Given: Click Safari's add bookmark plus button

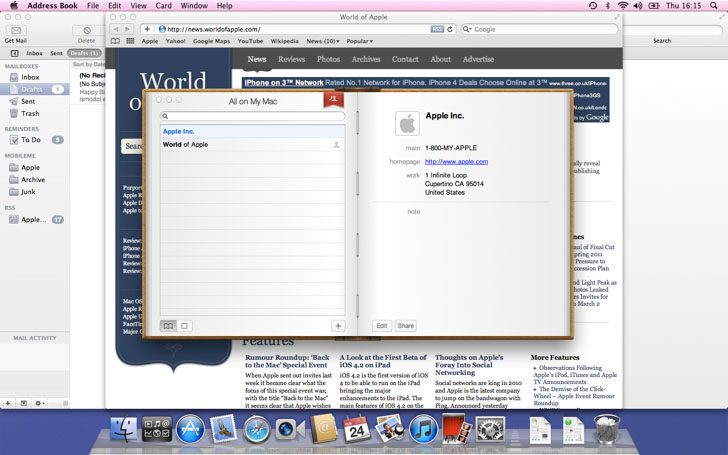Looking at the screenshot, I should [x=147, y=29].
